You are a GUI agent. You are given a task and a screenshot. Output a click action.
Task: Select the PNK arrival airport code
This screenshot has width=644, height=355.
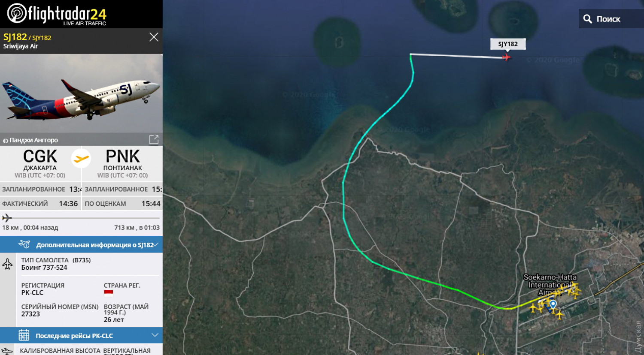tap(123, 156)
